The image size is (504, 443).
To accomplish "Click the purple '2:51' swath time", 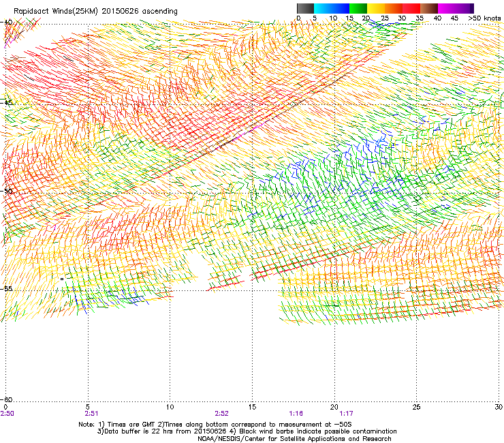I will (91, 414).
